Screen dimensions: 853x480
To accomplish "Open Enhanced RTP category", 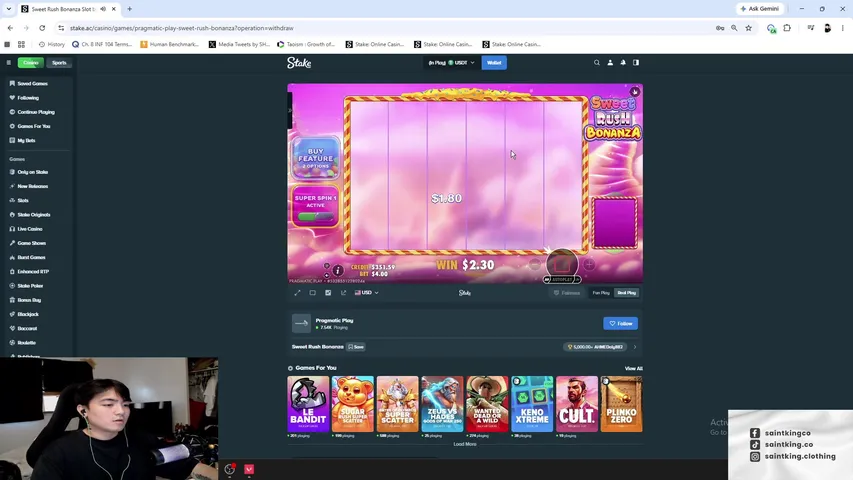I will (x=33, y=272).
